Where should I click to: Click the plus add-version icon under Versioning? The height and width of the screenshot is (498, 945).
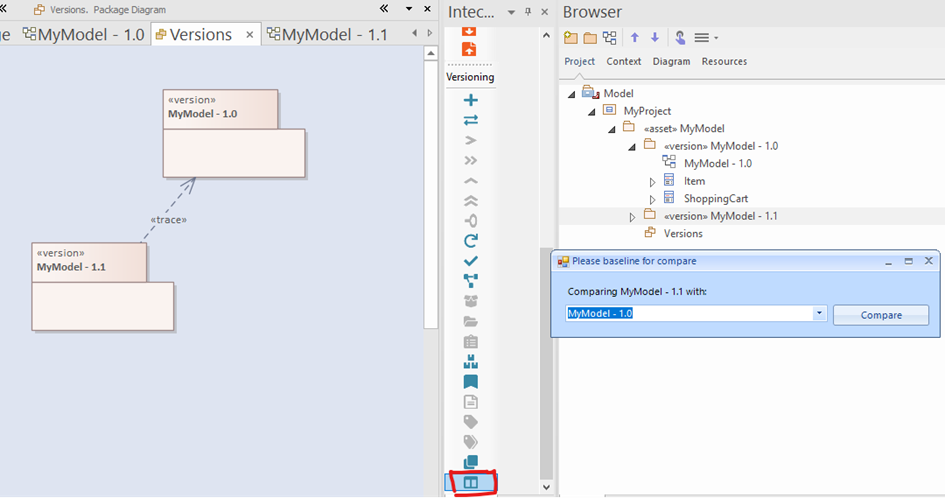point(471,100)
